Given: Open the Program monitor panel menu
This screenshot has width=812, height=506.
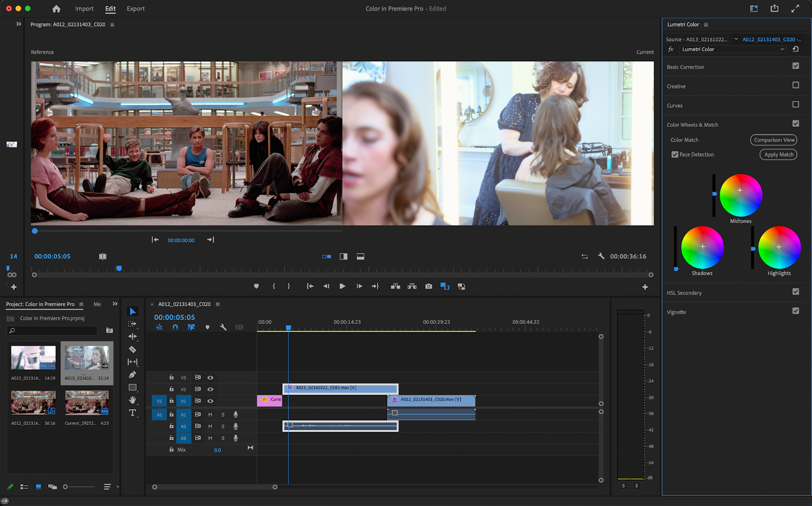Looking at the screenshot, I should (x=112, y=25).
